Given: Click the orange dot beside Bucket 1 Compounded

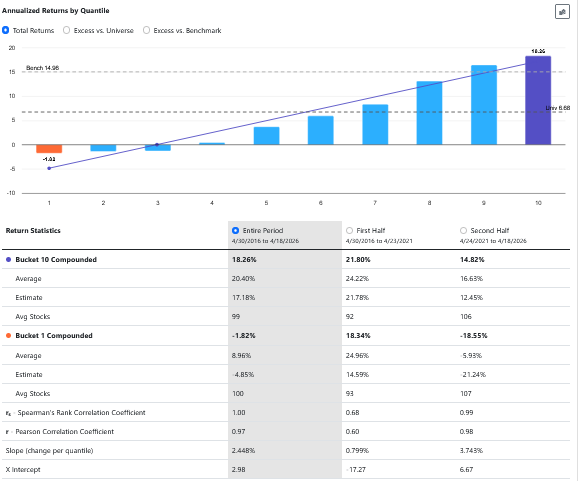Looking at the screenshot, I should coord(8,335).
